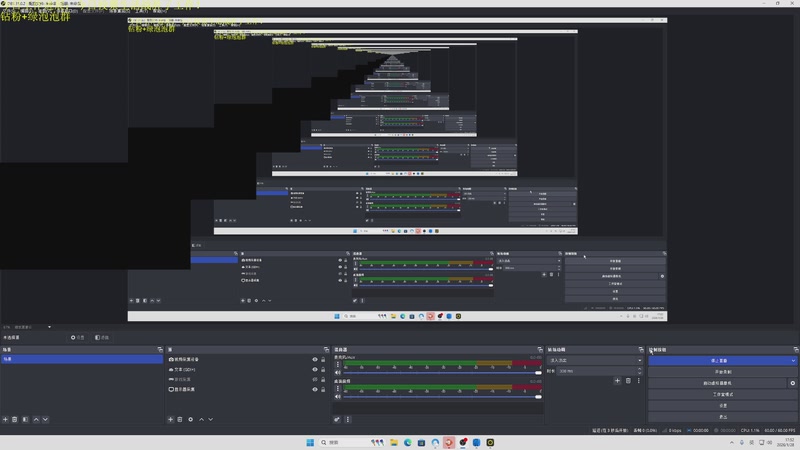Switch to OBS Studio taskbar icon

tap(463, 442)
